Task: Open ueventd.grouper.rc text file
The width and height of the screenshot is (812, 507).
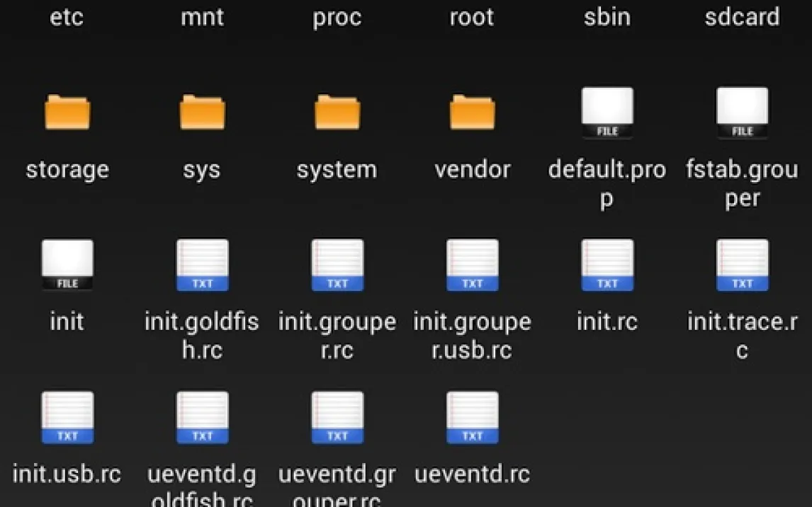Action: [x=337, y=418]
